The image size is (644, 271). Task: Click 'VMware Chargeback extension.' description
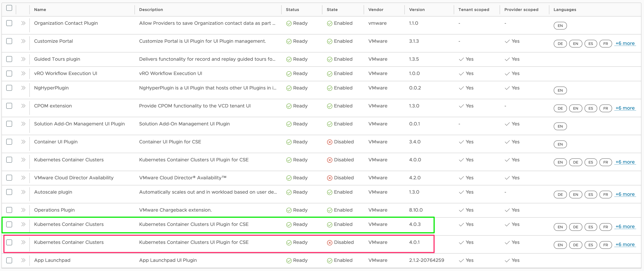pos(175,210)
